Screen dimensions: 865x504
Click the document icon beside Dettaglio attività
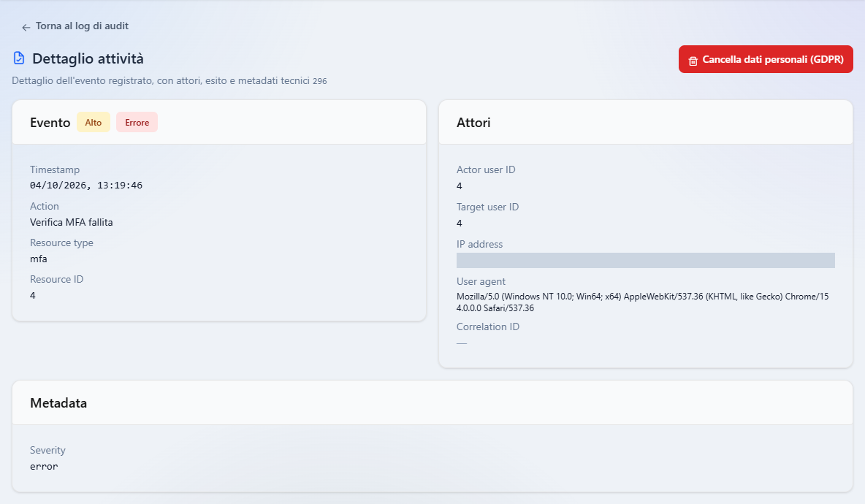pyautogui.click(x=19, y=58)
